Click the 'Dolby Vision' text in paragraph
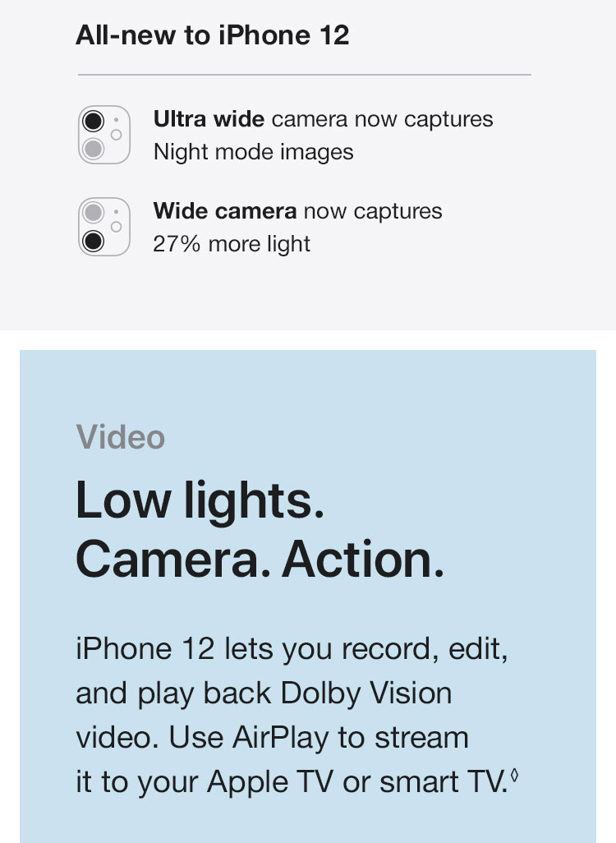The width and height of the screenshot is (616, 843). click(366, 693)
